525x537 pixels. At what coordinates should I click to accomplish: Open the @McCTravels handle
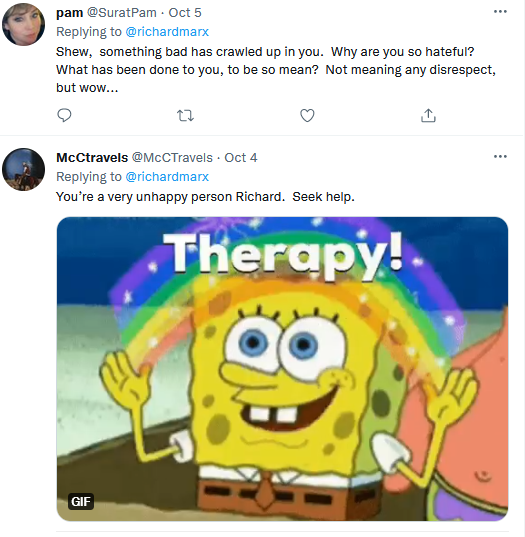[x=172, y=158]
